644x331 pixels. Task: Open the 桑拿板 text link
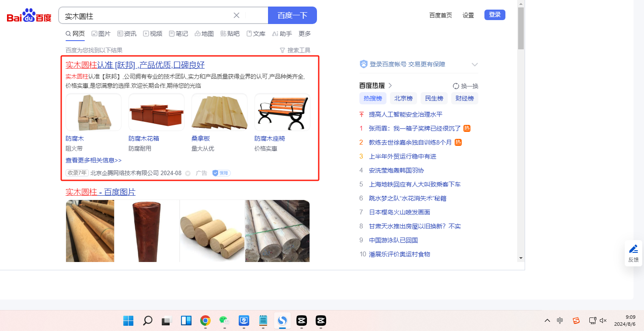pos(201,138)
